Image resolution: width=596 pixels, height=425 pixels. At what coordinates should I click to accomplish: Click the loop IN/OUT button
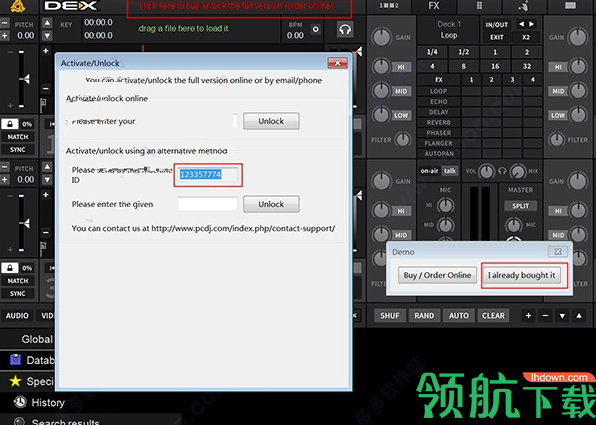coord(496,25)
